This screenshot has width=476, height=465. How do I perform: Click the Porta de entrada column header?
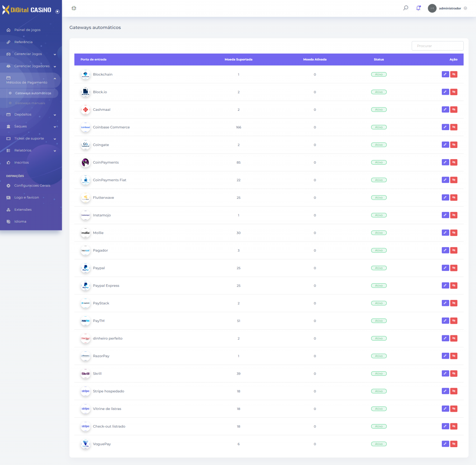click(x=93, y=59)
